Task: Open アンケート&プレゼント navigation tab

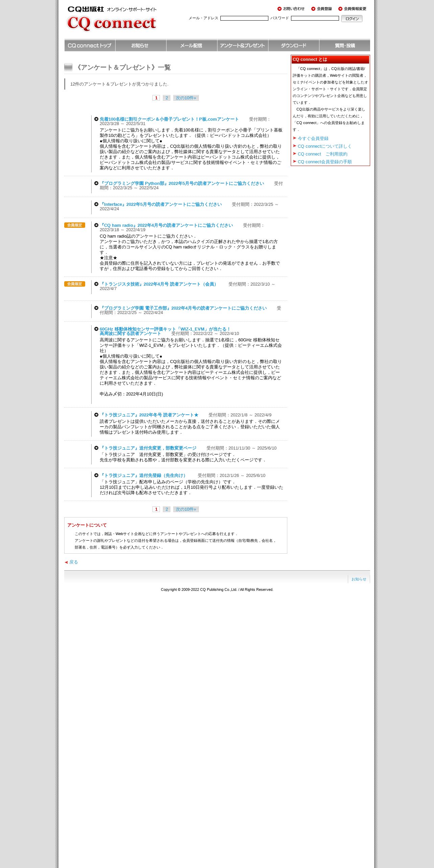Action: pyautogui.click(x=243, y=46)
